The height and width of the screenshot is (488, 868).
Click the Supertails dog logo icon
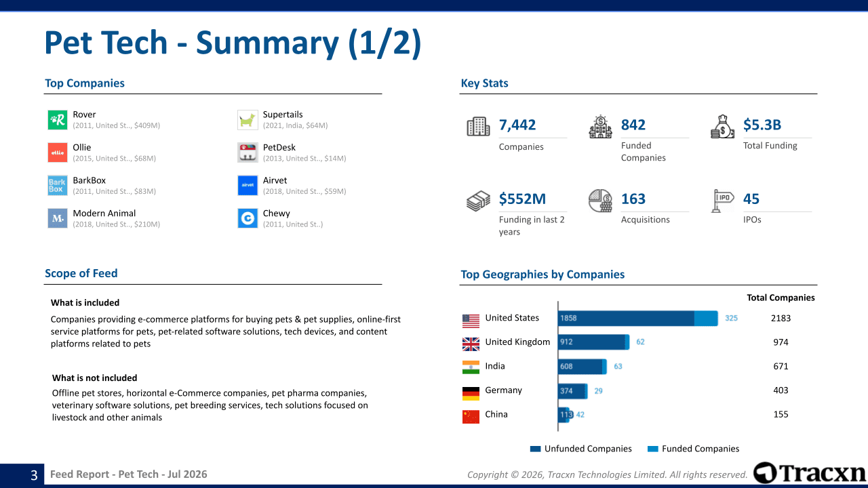(x=248, y=120)
